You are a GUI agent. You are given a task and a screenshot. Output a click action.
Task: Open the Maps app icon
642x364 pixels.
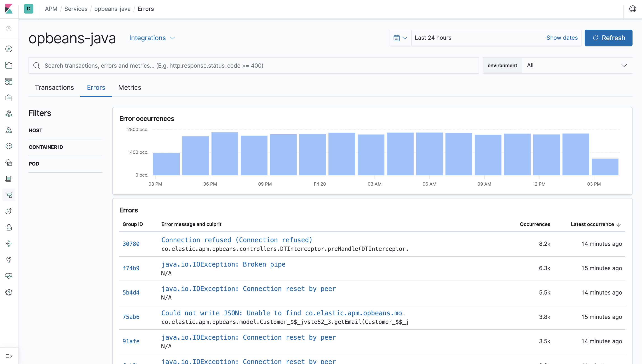(9, 113)
